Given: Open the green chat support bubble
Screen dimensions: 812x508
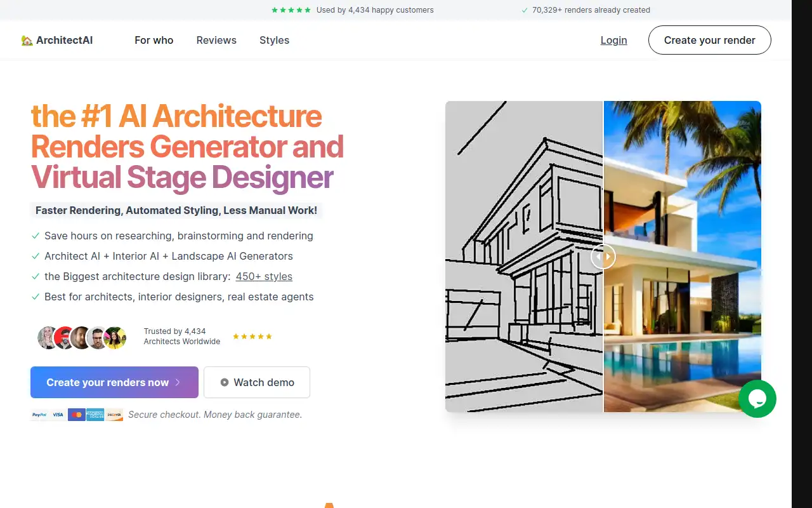Looking at the screenshot, I should point(757,399).
